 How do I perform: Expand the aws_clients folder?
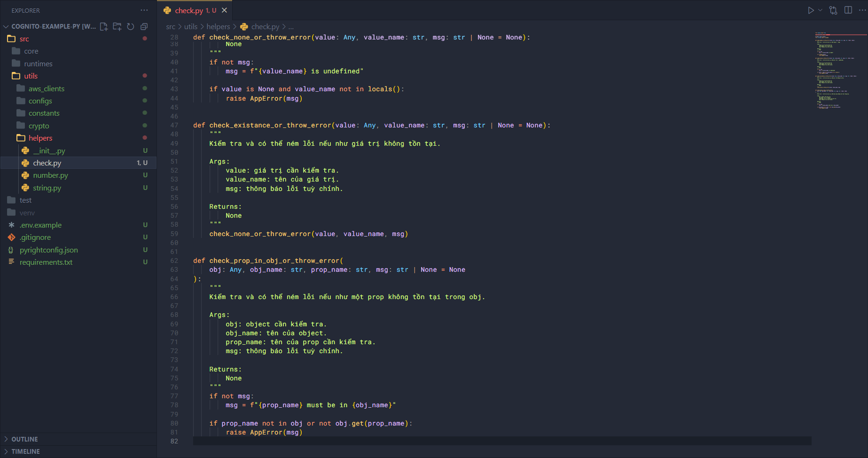(x=47, y=89)
